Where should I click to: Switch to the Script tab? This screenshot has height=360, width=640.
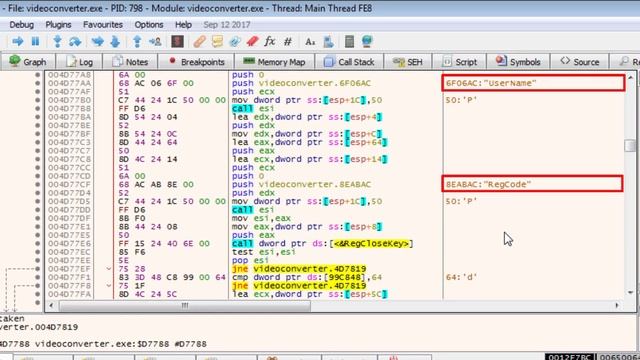click(x=460, y=62)
